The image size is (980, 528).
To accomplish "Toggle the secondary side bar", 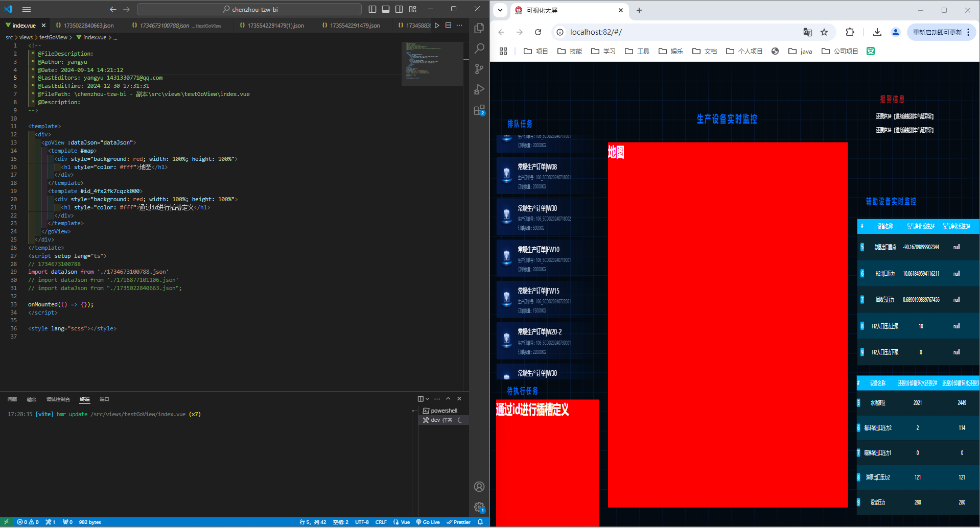I will point(399,9).
